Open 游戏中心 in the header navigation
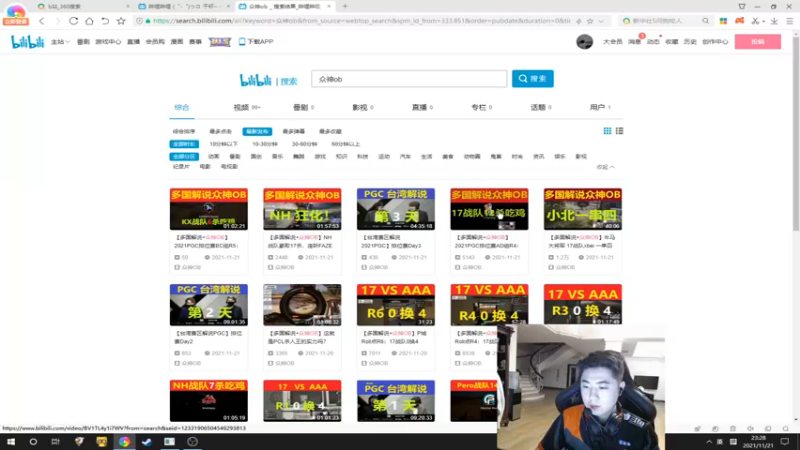 [108, 42]
